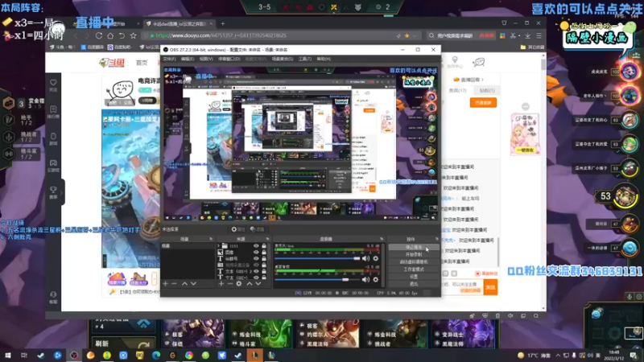
Task: Pop out the controls panel with the dock icon
Action: [436, 239]
